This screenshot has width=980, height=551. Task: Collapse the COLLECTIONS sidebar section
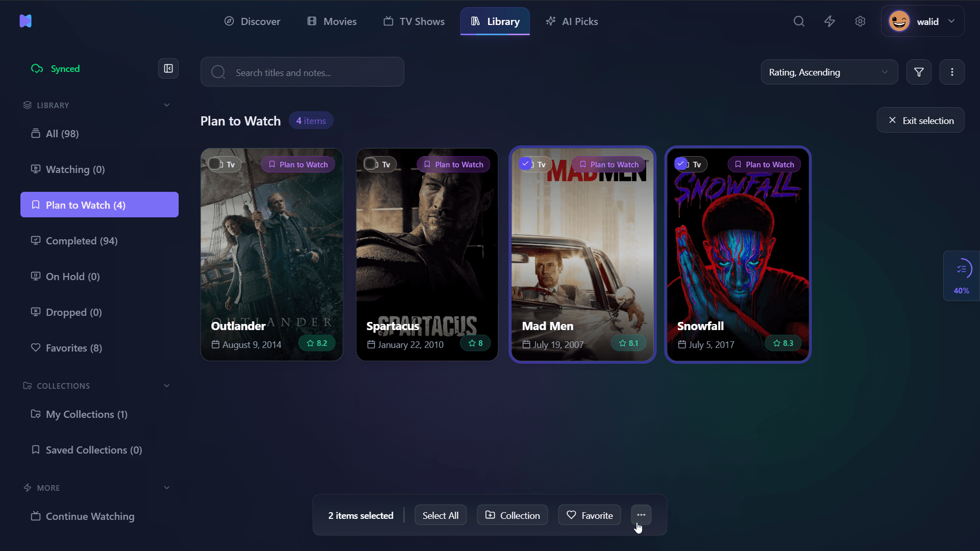[x=166, y=386]
